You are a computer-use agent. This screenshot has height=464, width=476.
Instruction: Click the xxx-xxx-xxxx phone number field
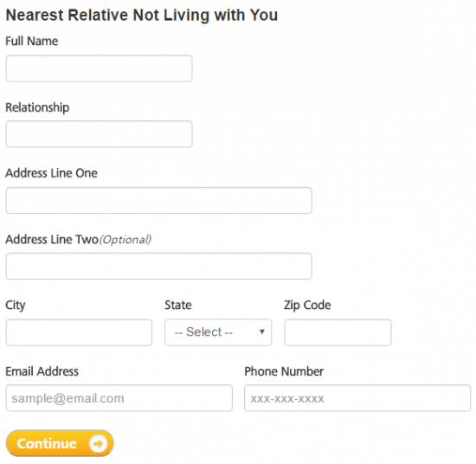(x=357, y=398)
